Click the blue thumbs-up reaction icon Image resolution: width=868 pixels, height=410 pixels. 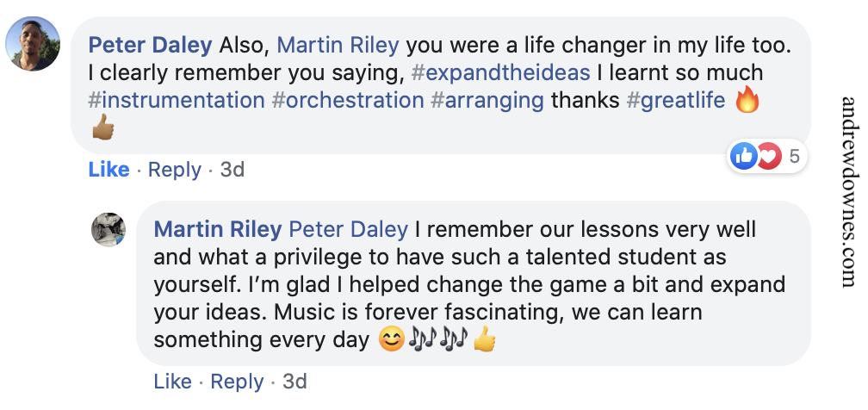point(743,156)
